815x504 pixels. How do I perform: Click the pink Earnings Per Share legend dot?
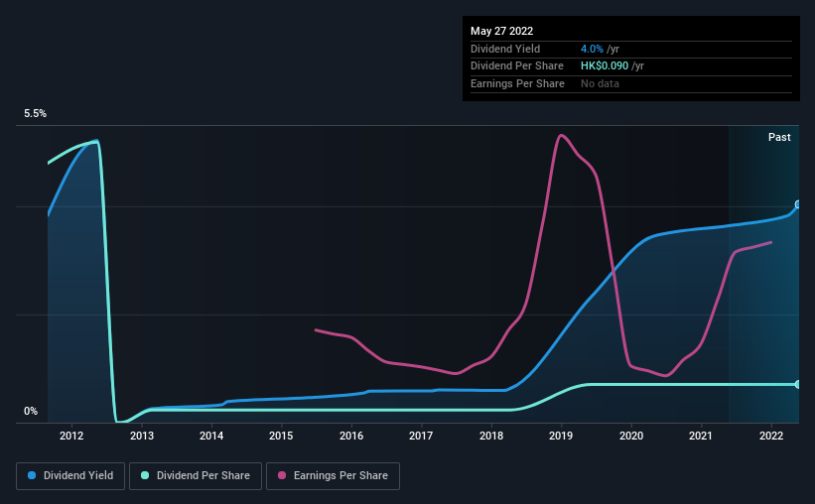(x=282, y=475)
